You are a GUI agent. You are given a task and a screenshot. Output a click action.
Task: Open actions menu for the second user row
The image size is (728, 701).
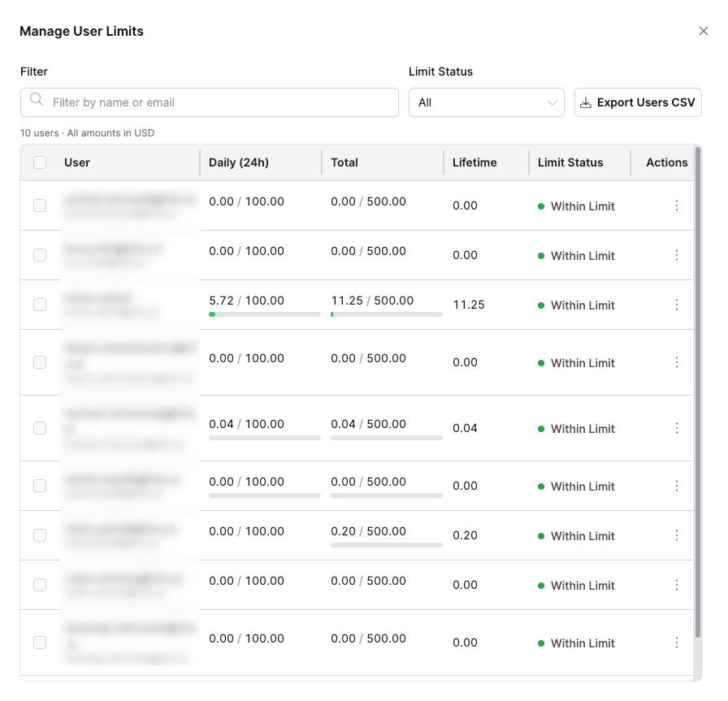tap(677, 255)
